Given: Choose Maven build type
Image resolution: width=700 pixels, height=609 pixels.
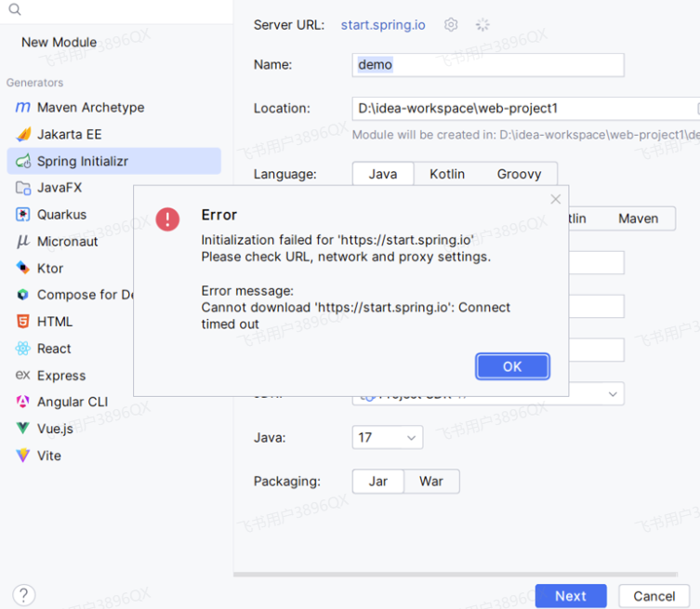Looking at the screenshot, I should click(638, 218).
